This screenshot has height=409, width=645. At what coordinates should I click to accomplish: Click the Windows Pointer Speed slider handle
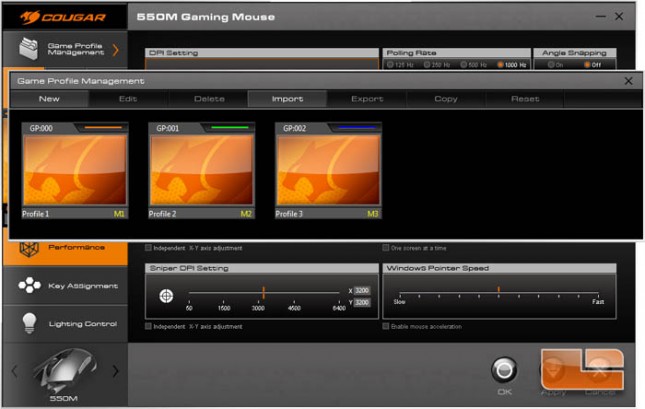499,290
